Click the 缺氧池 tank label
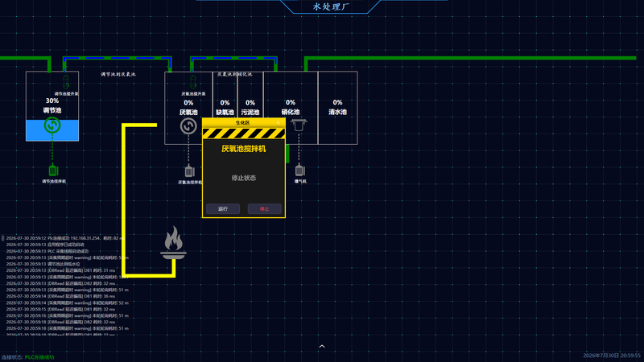Viewport: 644px width, 362px height. pos(225,112)
